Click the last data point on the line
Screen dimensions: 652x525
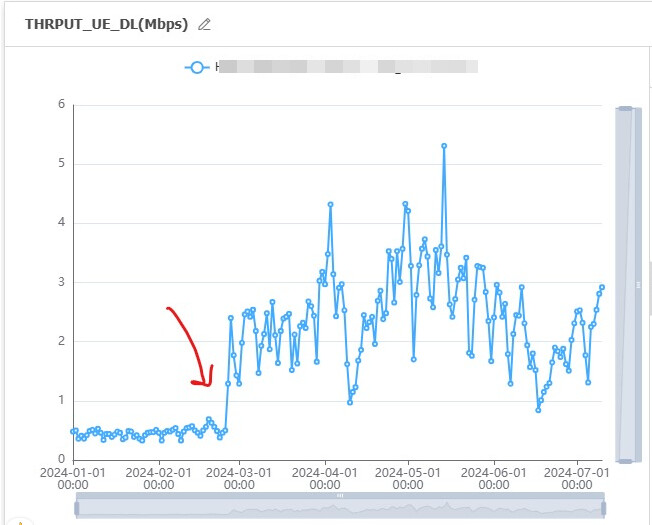(x=602, y=287)
